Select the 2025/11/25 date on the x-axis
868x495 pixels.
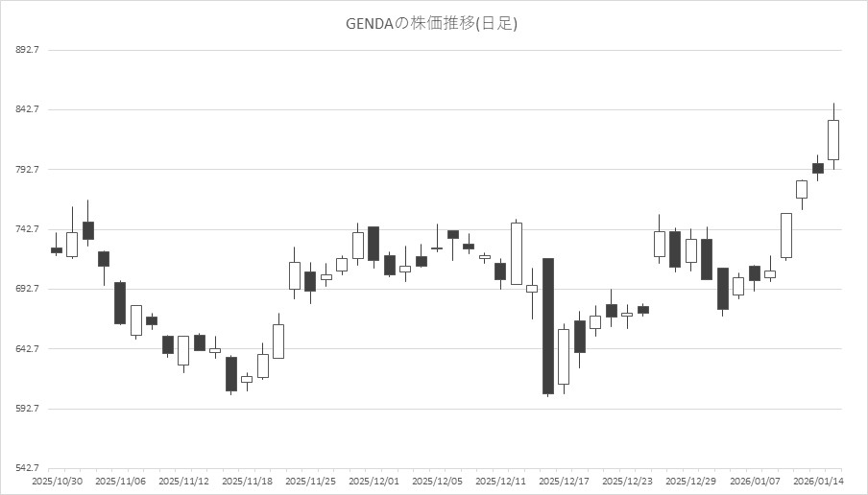pos(310,481)
